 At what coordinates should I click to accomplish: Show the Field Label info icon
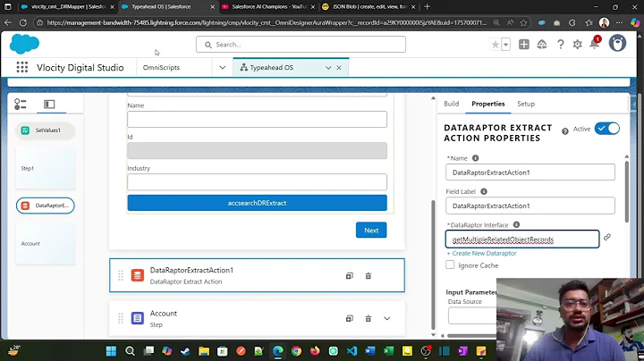[x=484, y=191]
